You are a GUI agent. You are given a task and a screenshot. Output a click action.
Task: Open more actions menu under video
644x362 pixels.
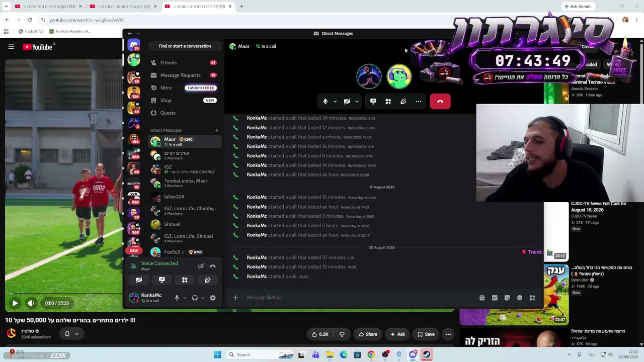(x=448, y=334)
